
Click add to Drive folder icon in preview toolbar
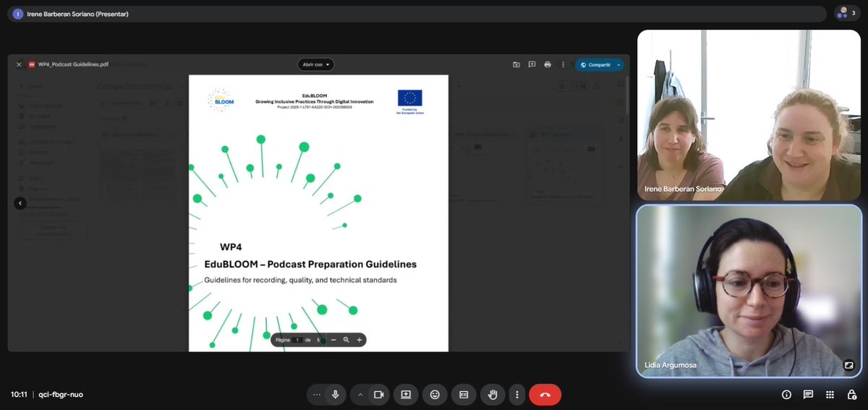(x=516, y=64)
